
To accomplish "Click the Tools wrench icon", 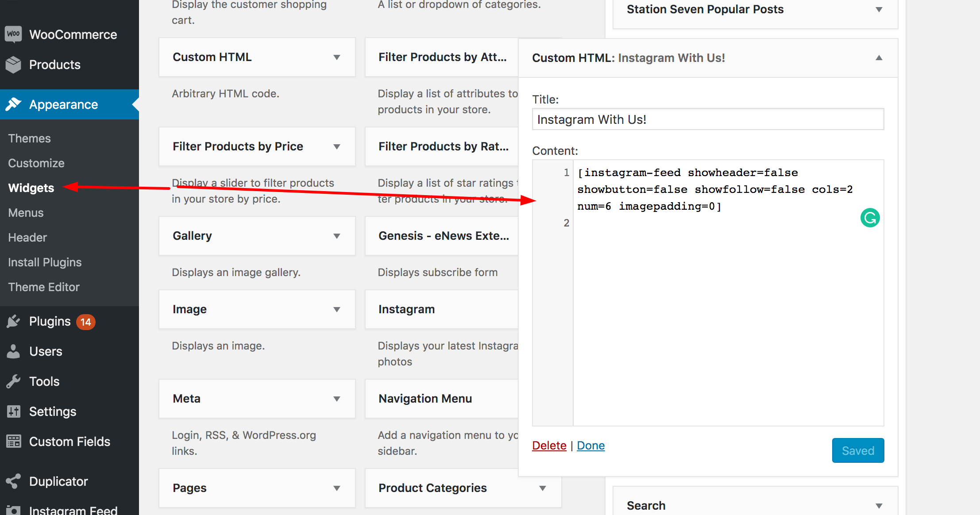I will (13, 381).
